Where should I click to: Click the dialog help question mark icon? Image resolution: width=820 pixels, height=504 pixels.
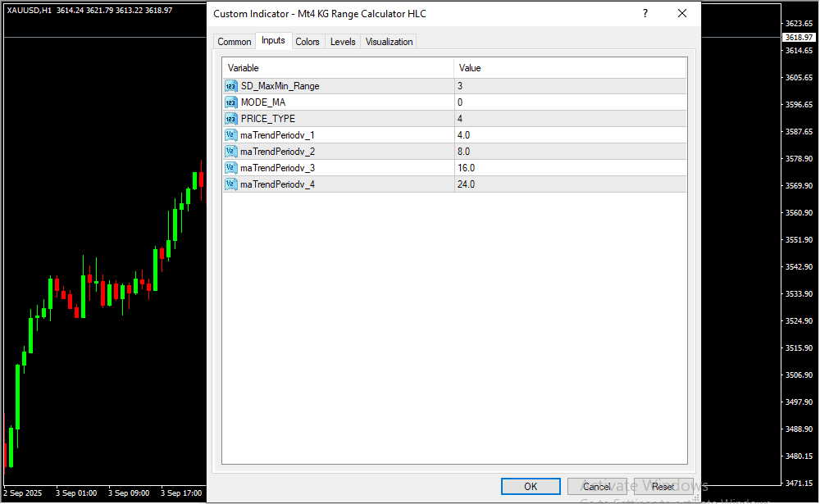click(645, 14)
